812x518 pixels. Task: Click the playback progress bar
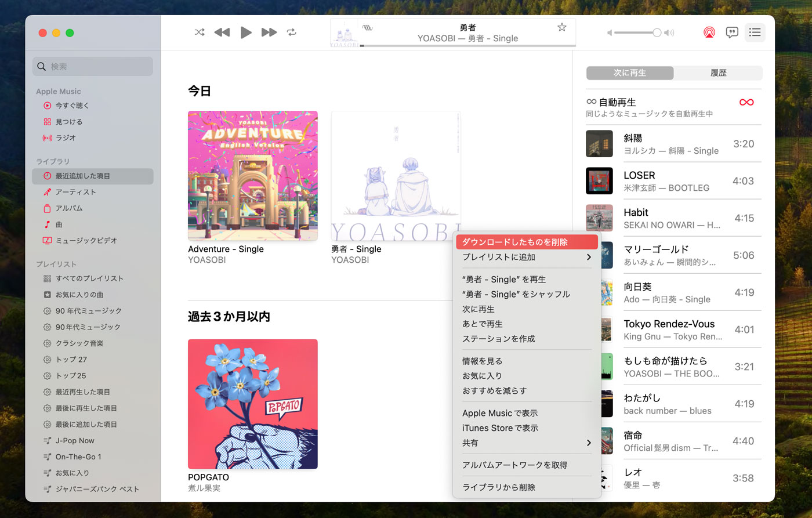click(467, 45)
